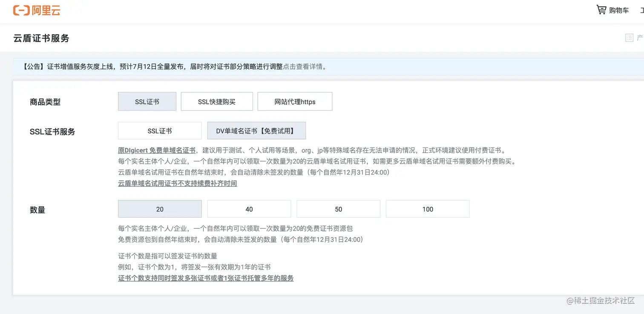
Task: Click text 例如，证书个数为1
Action: tap(146, 267)
